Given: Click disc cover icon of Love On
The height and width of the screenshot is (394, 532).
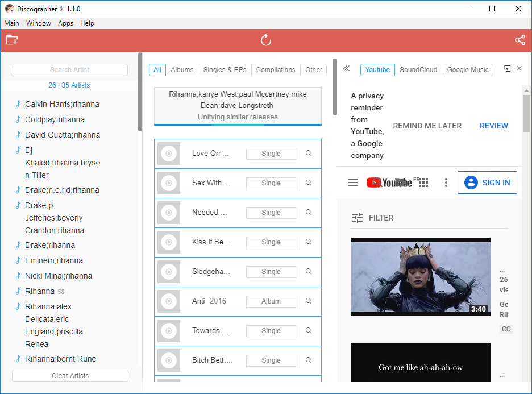Looking at the screenshot, I should point(169,154).
